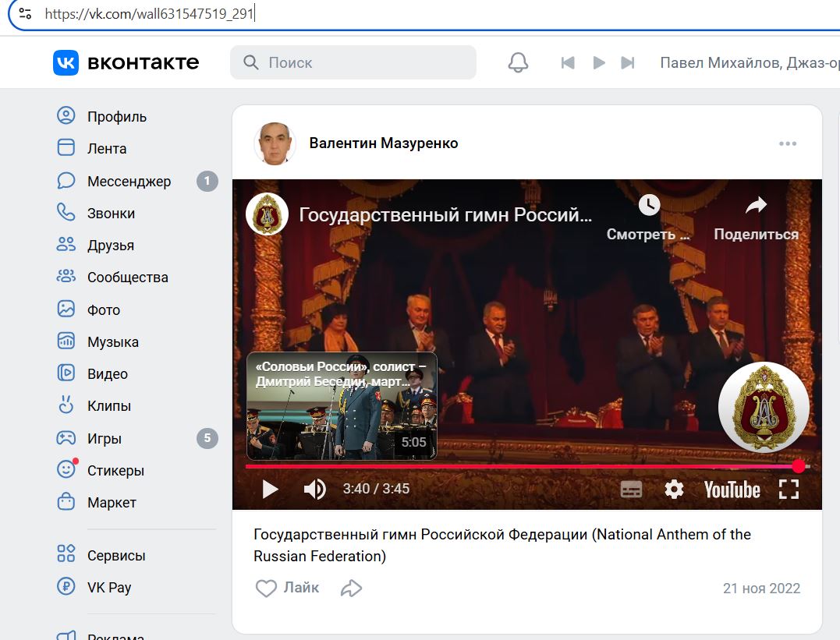Click the search magnifier icon
Image resolution: width=840 pixels, height=640 pixels.
(250, 62)
